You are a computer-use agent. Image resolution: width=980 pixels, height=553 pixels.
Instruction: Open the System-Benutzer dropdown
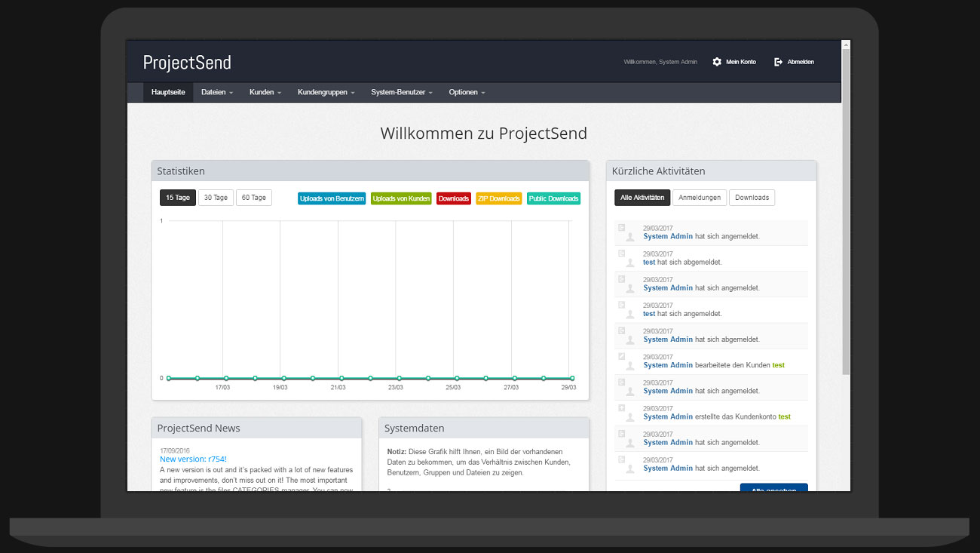pos(402,92)
